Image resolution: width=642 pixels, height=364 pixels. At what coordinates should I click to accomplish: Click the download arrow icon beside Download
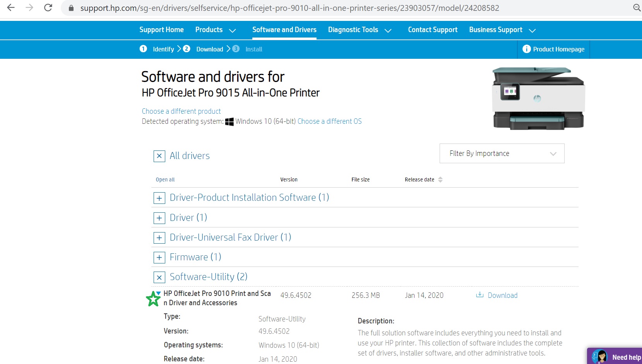[479, 295]
